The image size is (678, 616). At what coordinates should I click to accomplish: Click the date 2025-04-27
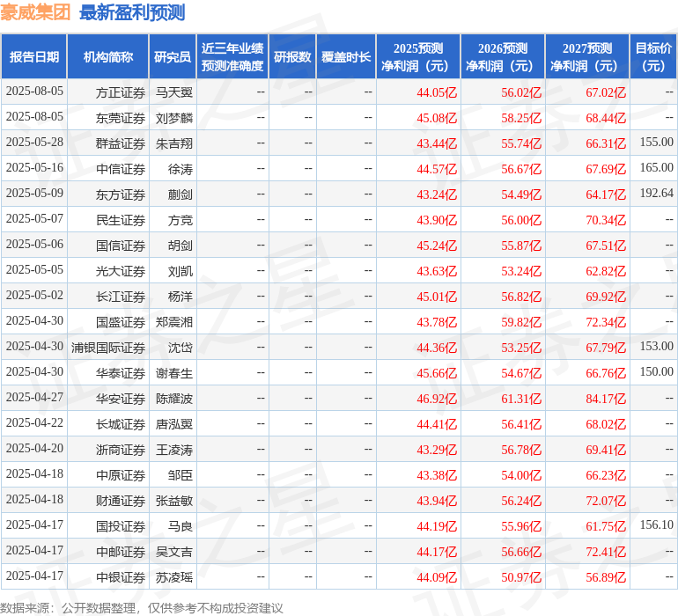pyautogui.click(x=34, y=397)
